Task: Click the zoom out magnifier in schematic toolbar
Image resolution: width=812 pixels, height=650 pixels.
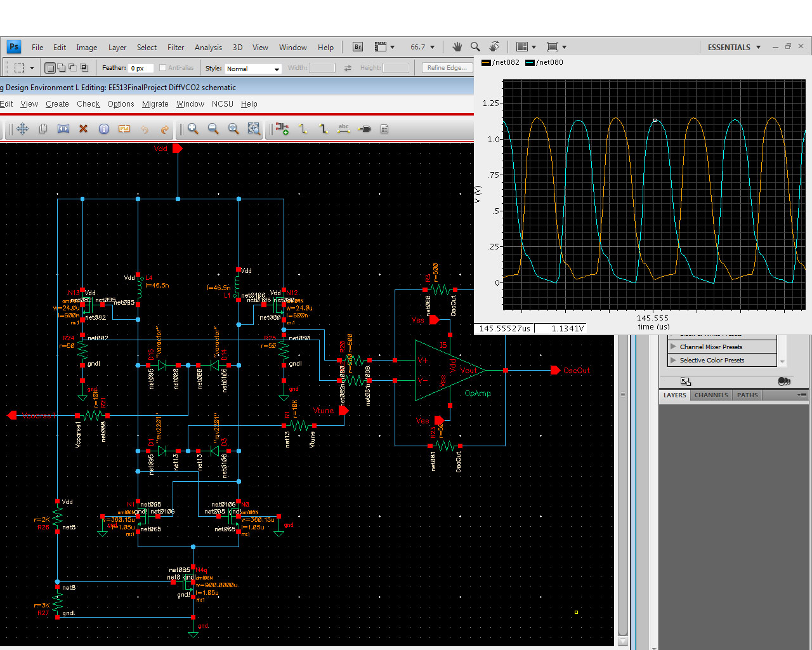Action: tap(213, 129)
